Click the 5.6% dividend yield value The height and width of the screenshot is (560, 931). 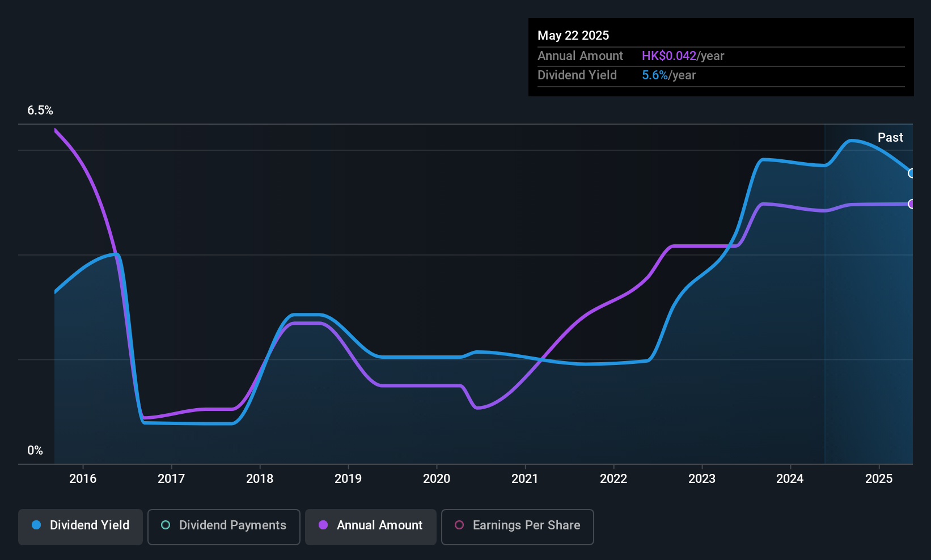pos(655,75)
